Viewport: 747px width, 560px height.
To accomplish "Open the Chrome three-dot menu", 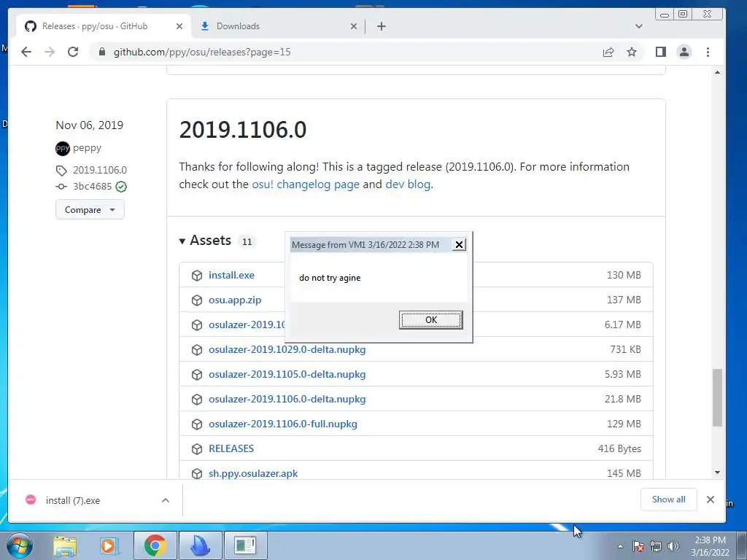I will (708, 52).
